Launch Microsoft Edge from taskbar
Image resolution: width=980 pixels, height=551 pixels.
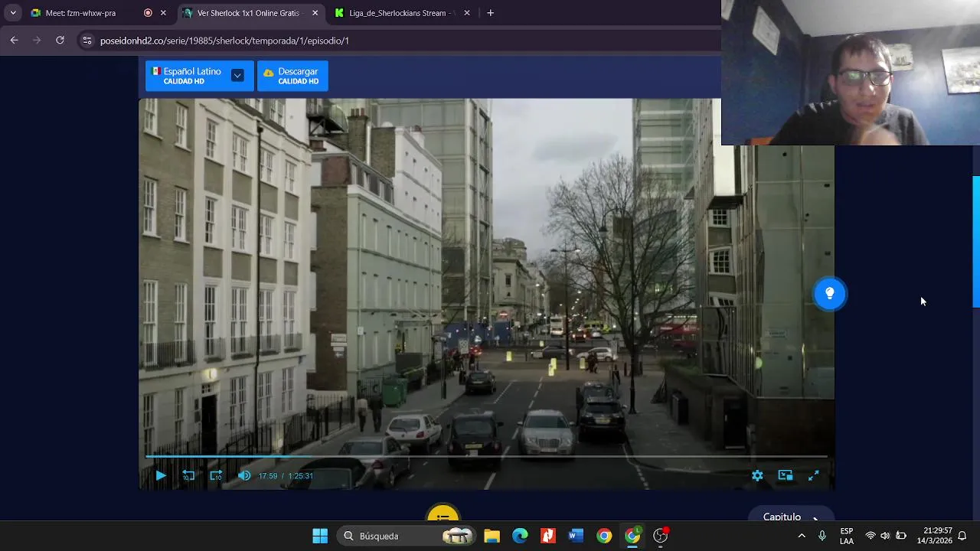pyautogui.click(x=520, y=536)
